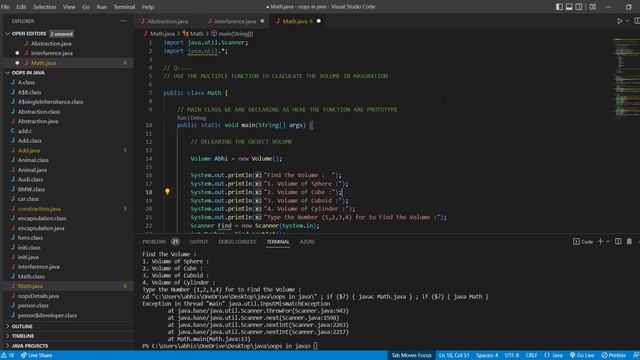Toggle Tab Moves Focus mode
640x360 pixels.
411,356
